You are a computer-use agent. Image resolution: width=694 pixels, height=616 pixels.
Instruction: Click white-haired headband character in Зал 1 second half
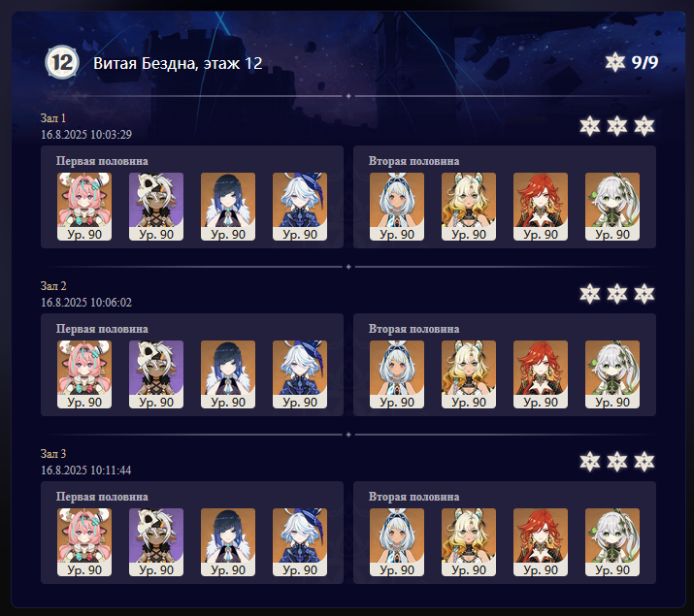tap(397, 207)
